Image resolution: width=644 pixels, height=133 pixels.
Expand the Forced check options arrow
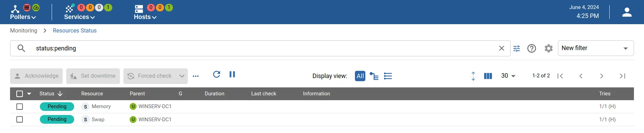tap(182, 76)
